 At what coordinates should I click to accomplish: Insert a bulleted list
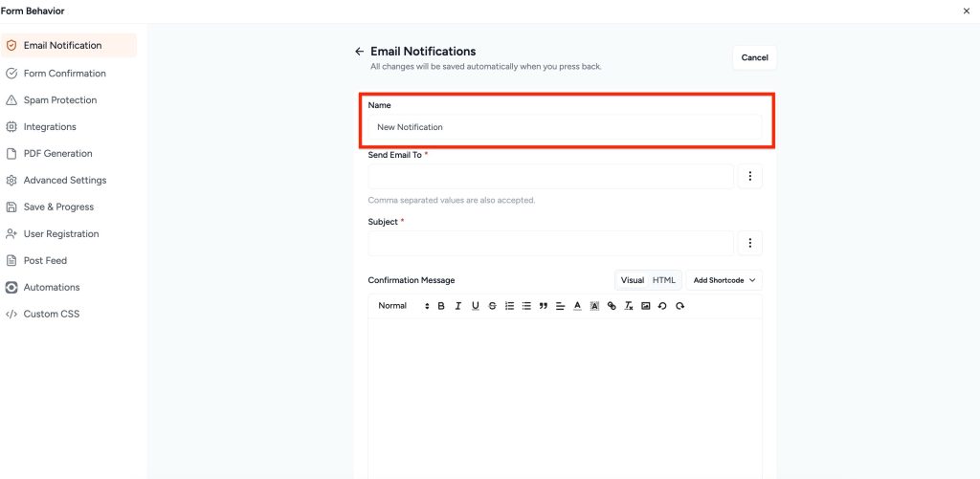click(526, 306)
